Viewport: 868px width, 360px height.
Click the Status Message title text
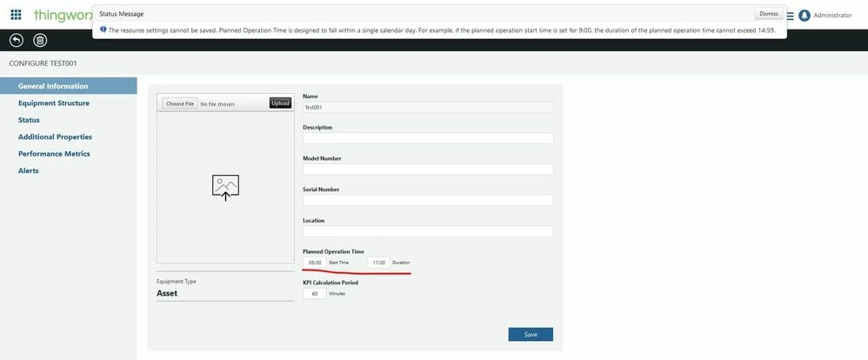(x=121, y=14)
